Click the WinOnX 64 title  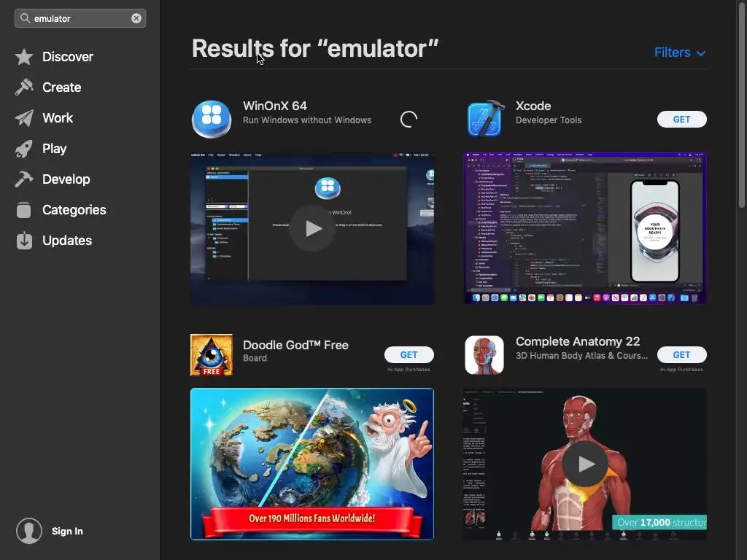(x=275, y=106)
